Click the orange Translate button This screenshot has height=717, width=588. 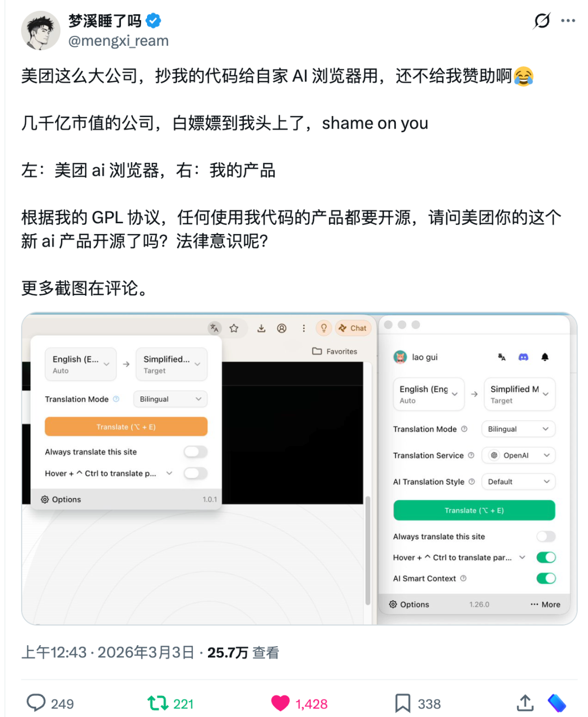coord(126,427)
